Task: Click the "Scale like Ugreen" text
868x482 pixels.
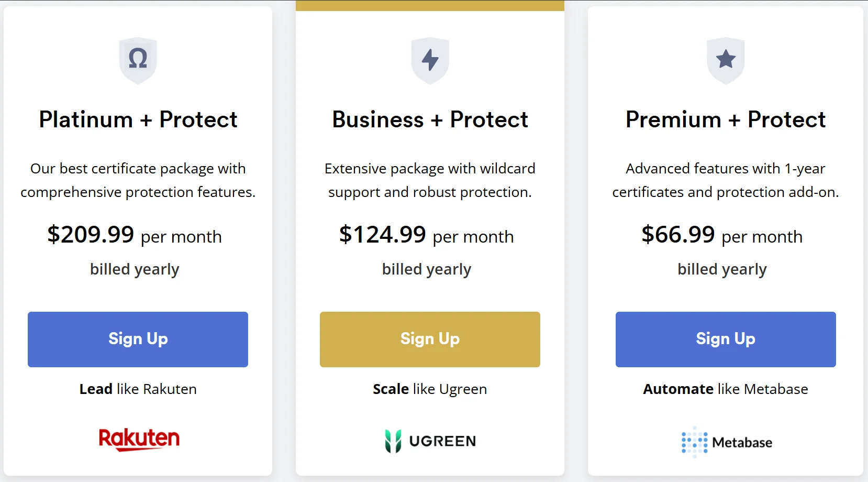Action: (x=430, y=389)
